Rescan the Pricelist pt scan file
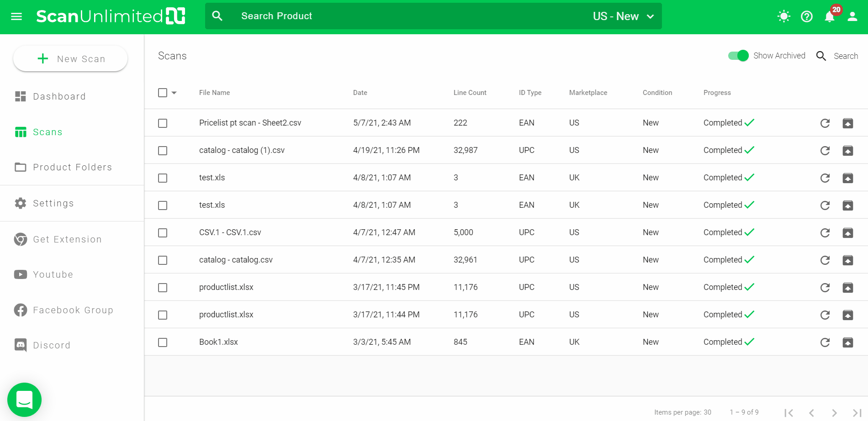This screenshot has height=421, width=868. tap(825, 123)
